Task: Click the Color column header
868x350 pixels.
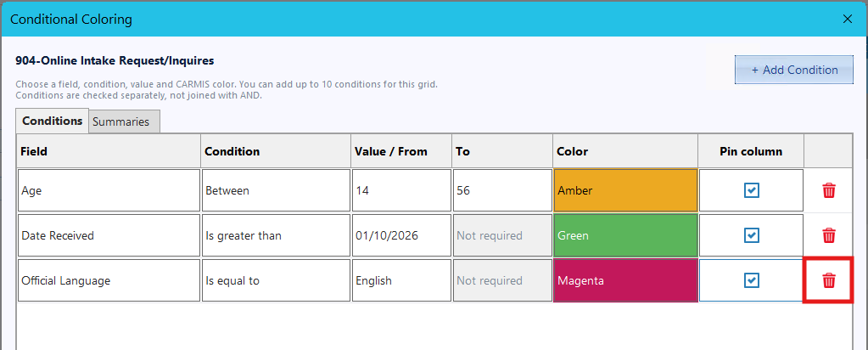Action: [x=625, y=151]
